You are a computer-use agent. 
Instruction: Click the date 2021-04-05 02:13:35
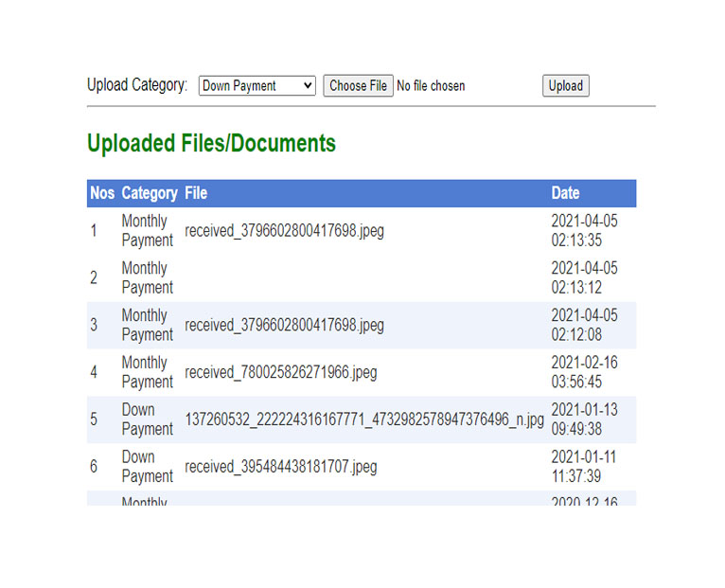584,231
